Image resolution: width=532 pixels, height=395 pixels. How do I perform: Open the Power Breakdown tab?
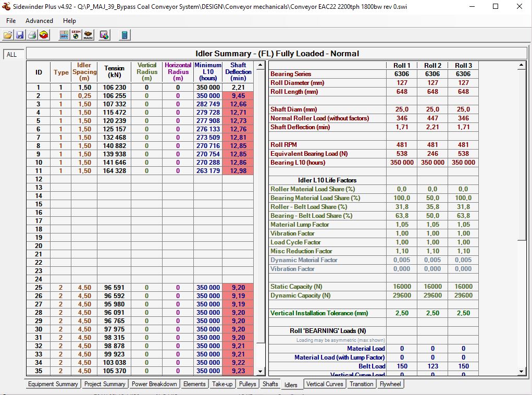[154, 384]
